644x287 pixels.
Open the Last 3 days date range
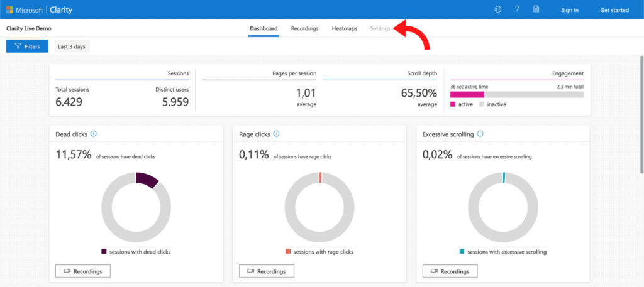tap(72, 46)
